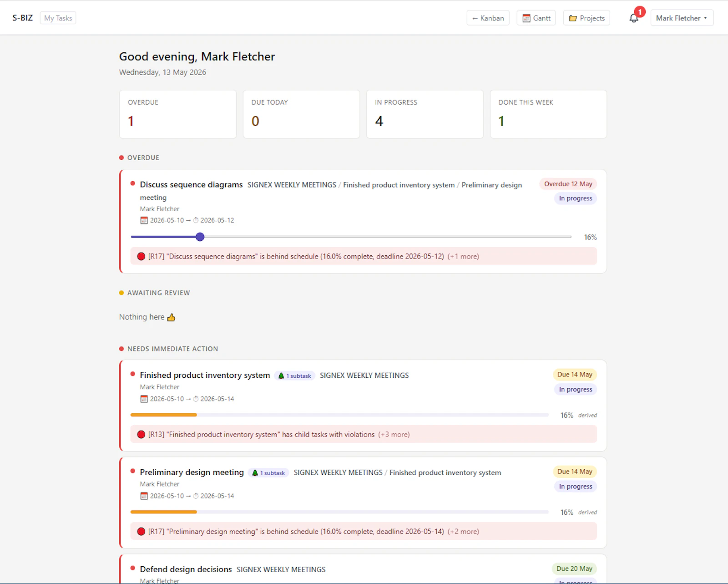Click the 16% derived label on Finished product inventory system

[578, 415]
